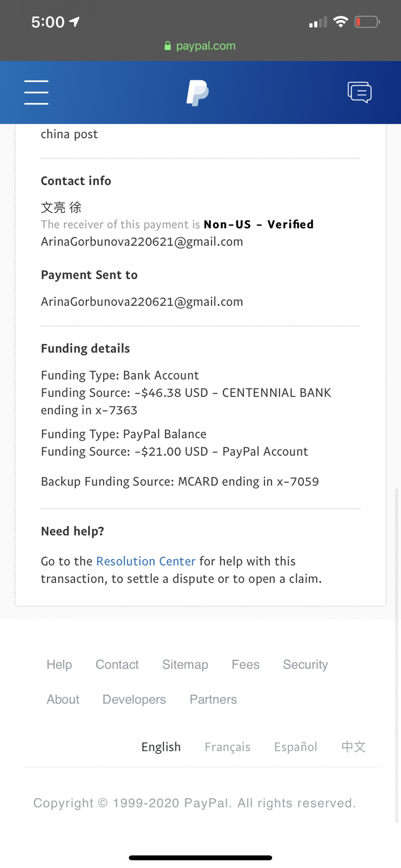Viewport: 401px width, 868px height.
Task: Tap the low battery indicator
Action: pyautogui.click(x=367, y=22)
